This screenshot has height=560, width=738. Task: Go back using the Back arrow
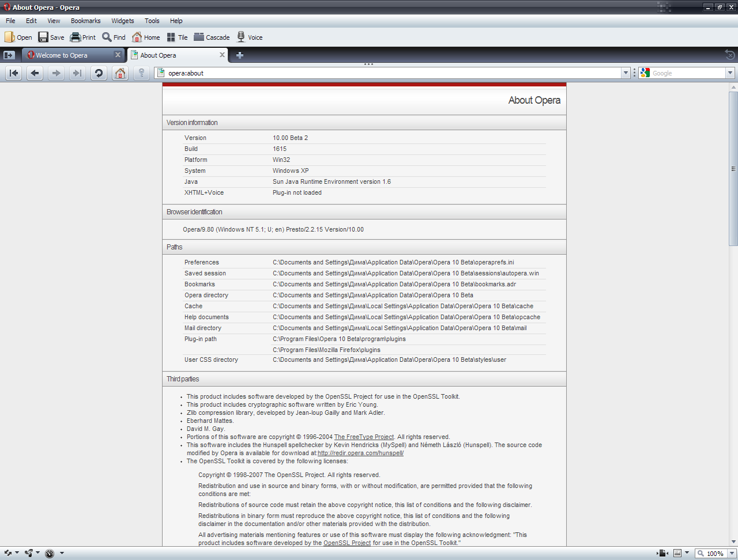click(35, 73)
